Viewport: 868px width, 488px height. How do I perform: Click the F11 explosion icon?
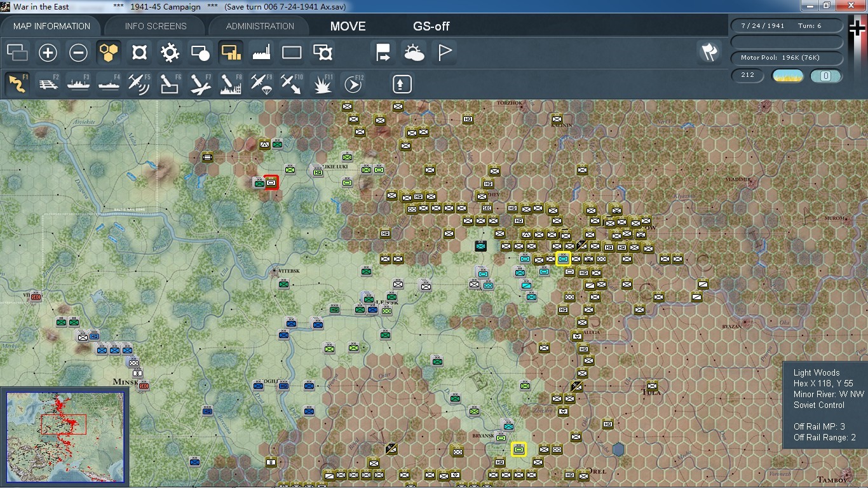pos(323,83)
